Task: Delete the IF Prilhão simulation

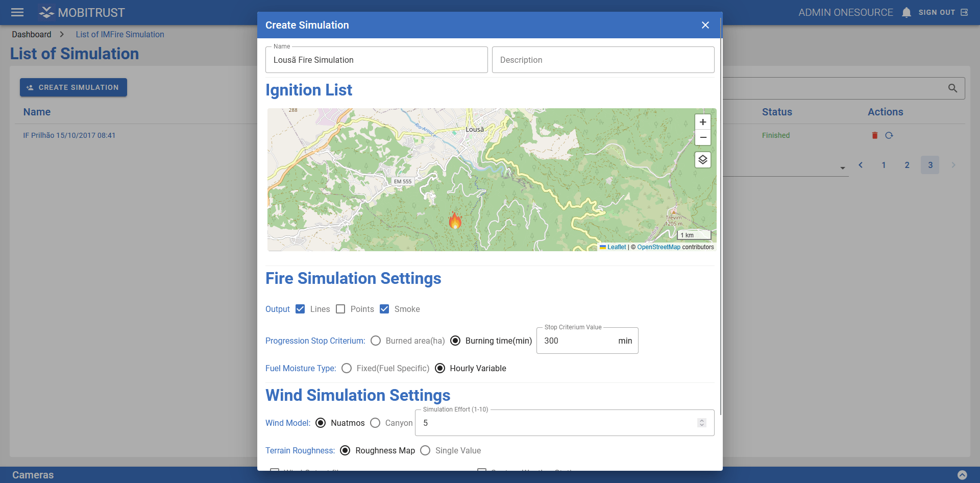Action: [x=875, y=135]
